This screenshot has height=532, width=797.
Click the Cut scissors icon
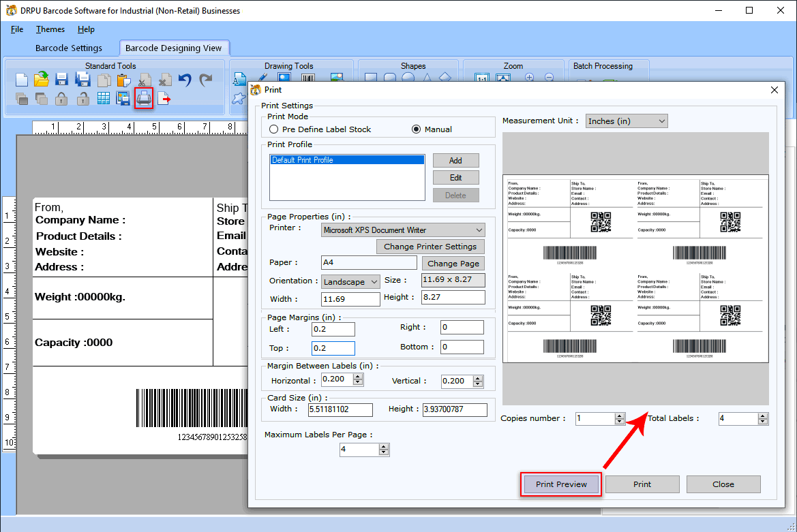pyautogui.click(x=145, y=80)
